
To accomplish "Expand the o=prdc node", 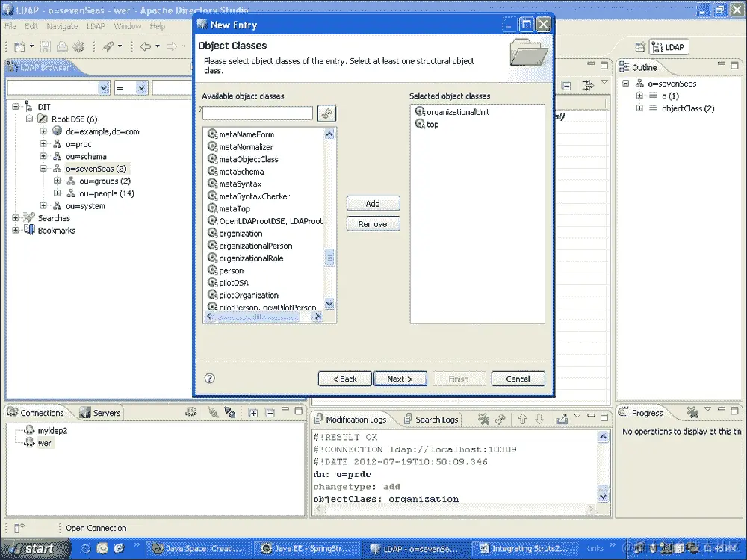I will (x=43, y=144).
